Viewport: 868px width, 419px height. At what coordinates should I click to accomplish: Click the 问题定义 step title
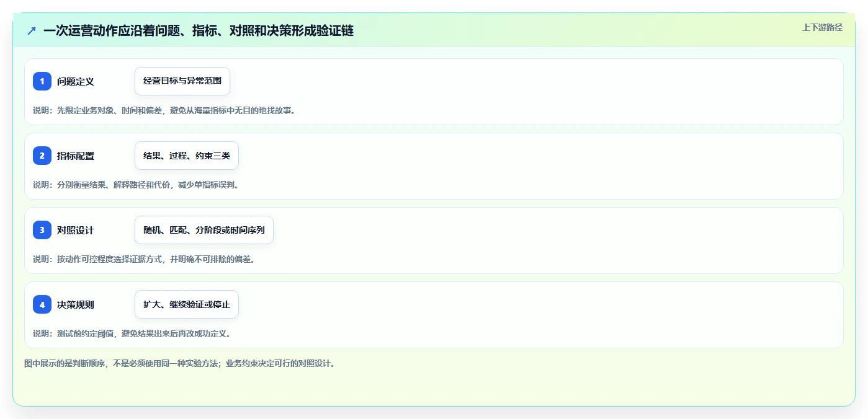pos(76,81)
